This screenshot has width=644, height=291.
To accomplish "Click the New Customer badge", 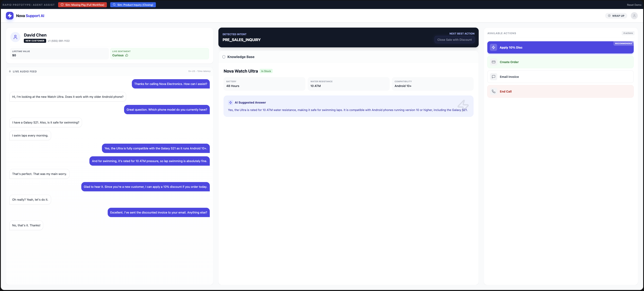I will (35, 41).
